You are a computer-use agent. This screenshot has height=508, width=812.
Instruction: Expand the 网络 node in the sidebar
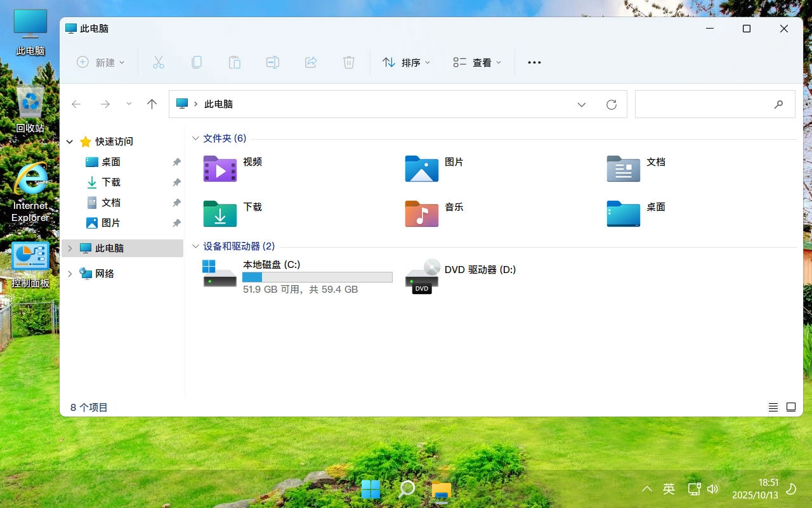click(70, 274)
